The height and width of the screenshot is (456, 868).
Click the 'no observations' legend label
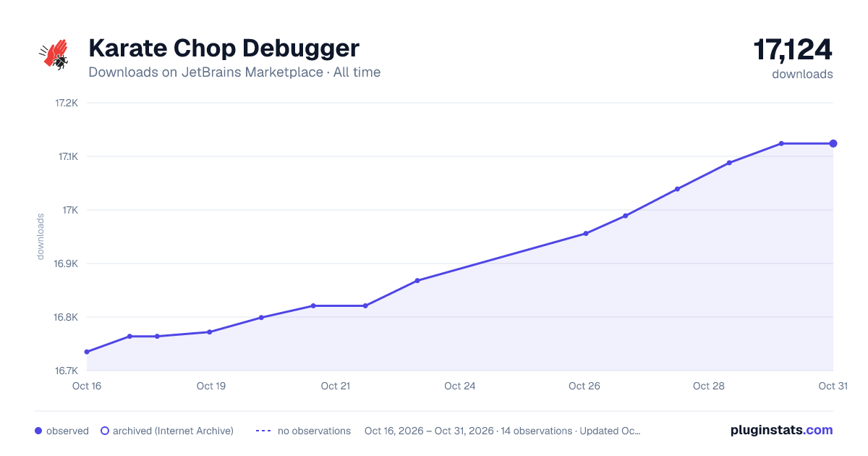click(x=314, y=431)
